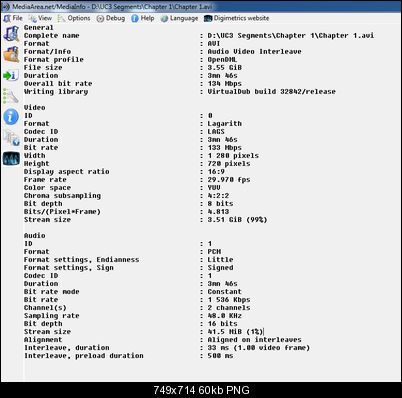The height and width of the screenshot is (398, 402).
Task: Click the Overall bit rate label
Action: [x=58, y=83]
